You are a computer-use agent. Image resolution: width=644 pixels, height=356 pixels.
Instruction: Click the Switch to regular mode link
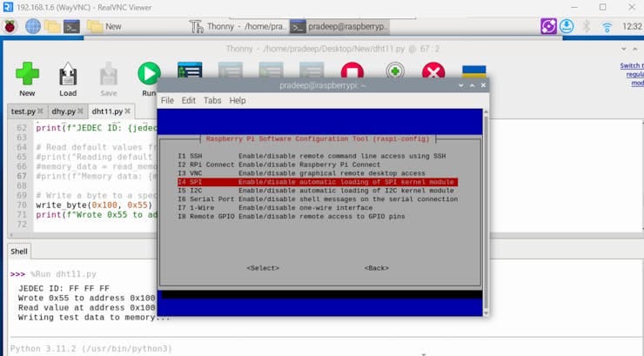click(x=633, y=74)
